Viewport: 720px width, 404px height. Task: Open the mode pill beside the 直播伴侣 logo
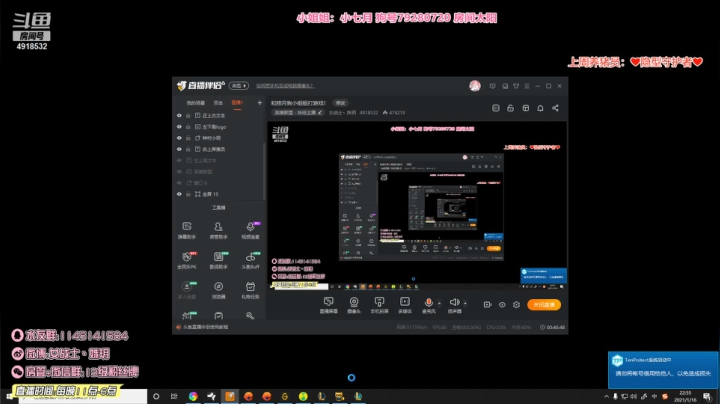[239, 86]
